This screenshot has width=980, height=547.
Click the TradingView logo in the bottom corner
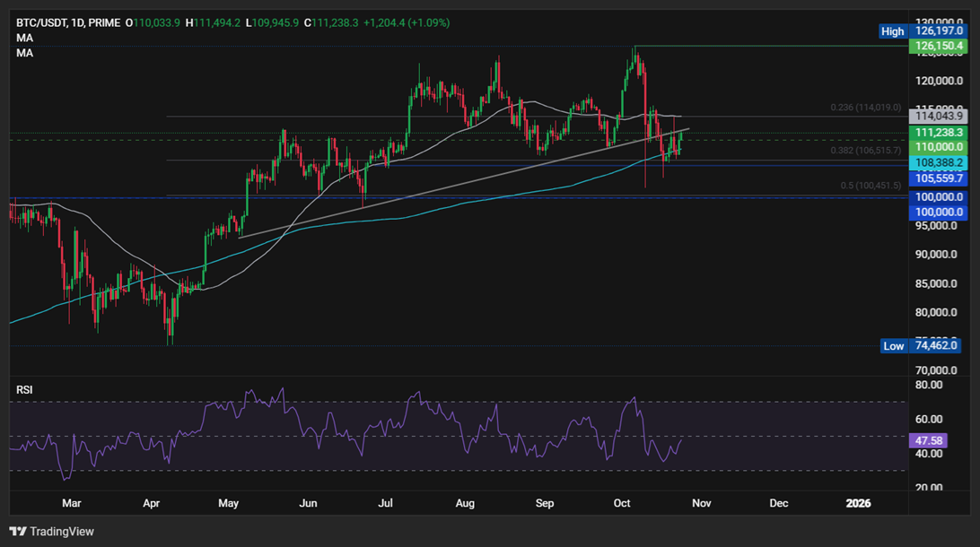(x=51, y=531)
